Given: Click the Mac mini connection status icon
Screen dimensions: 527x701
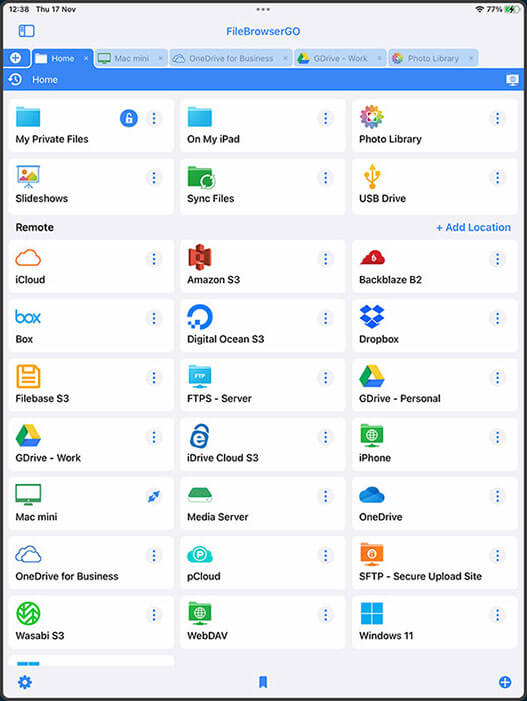Looking at the screenshot, I should pos(154,496).
